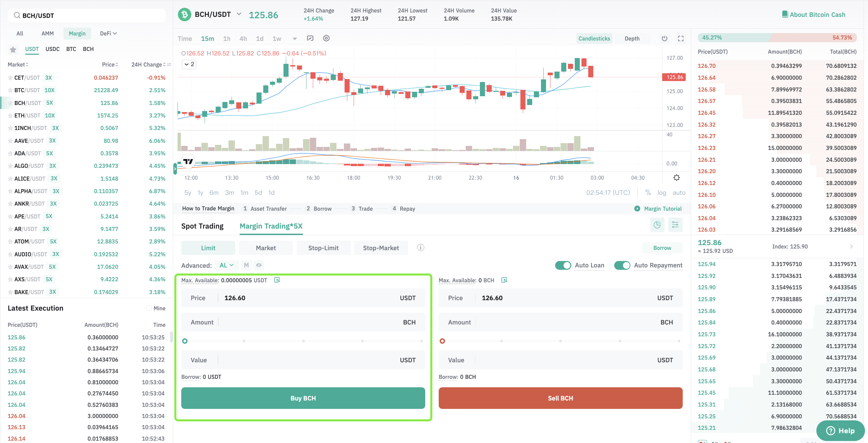Open the trading preferences sliders icon

pyautogui.click(x=675, y=225)
